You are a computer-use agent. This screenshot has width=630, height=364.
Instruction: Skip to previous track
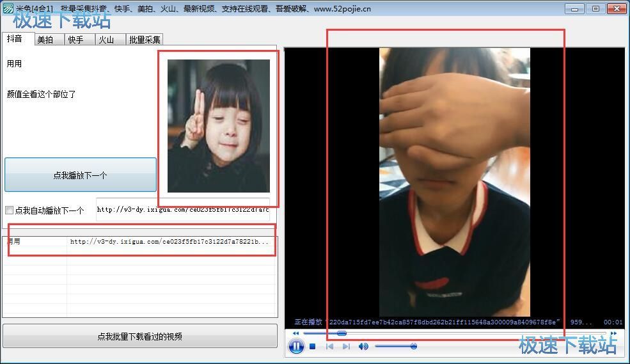pyautogui.click(x=329, y=347)
